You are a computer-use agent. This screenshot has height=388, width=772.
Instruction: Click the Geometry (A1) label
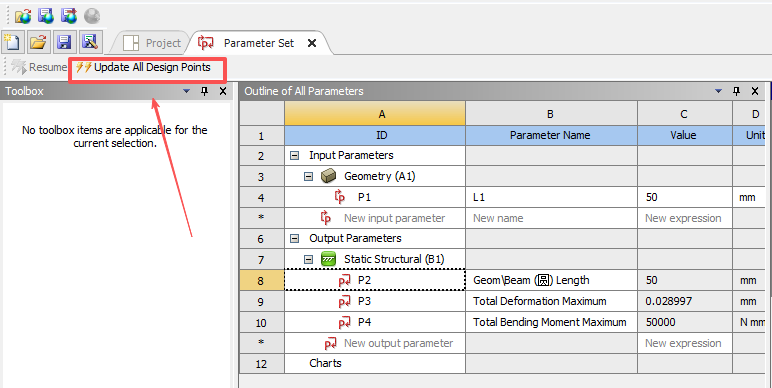click(380, 176)
